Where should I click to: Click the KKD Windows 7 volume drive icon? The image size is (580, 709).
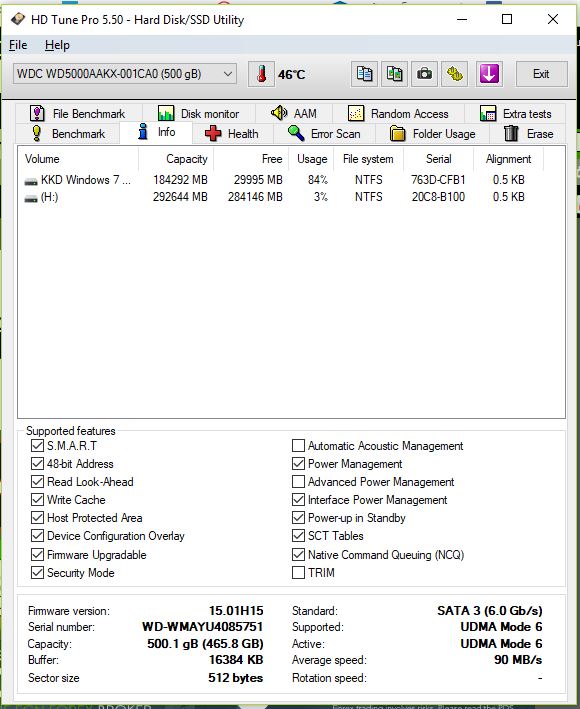tap(31, 181)
